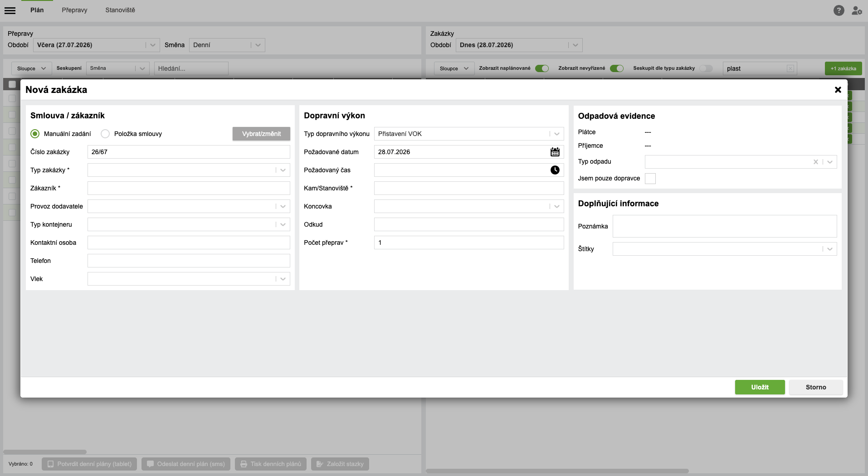Select Manuální zadání radio button

[35, 134]
